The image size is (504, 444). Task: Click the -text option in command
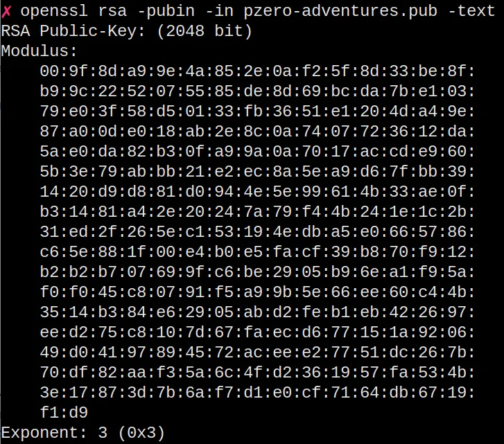tap(471, 11)
